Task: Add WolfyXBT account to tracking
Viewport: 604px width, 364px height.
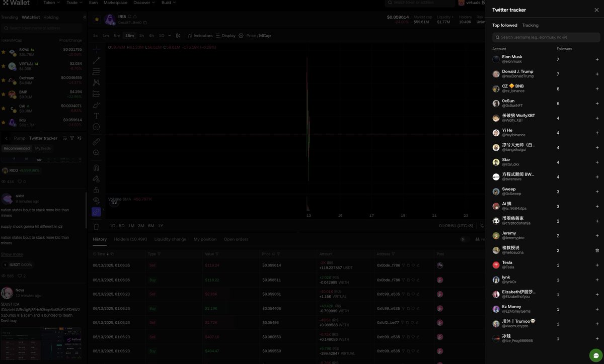Action: click(597, 118)
